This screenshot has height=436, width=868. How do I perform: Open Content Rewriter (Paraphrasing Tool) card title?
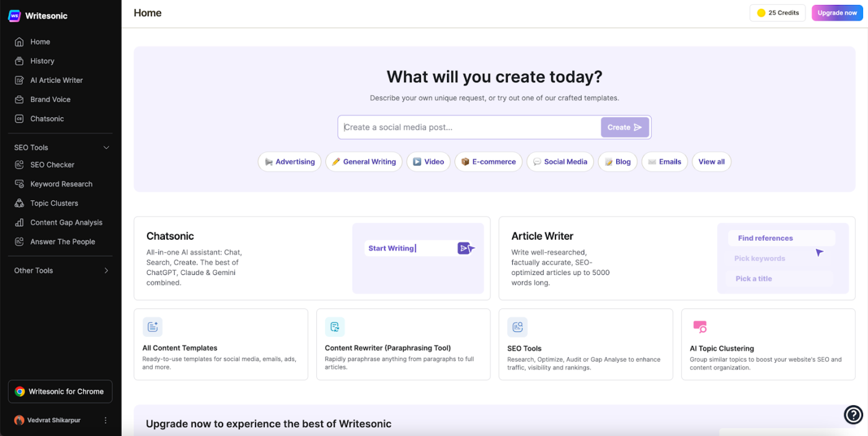pyautogui.click(x=388, y=348)
